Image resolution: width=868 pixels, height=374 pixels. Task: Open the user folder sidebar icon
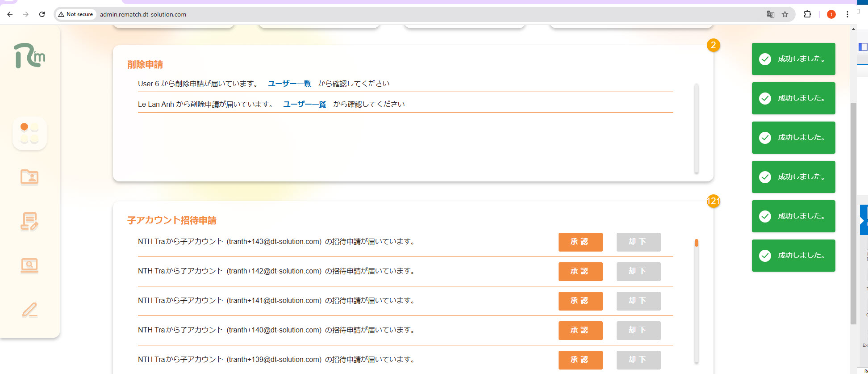[x=29, y=177]
